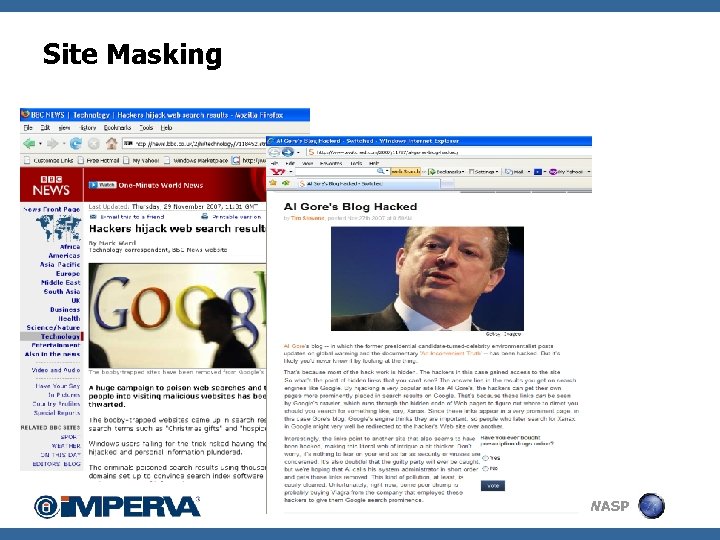
Task: Select the Yes radio button in poll
Action: (x=486, y=458)
